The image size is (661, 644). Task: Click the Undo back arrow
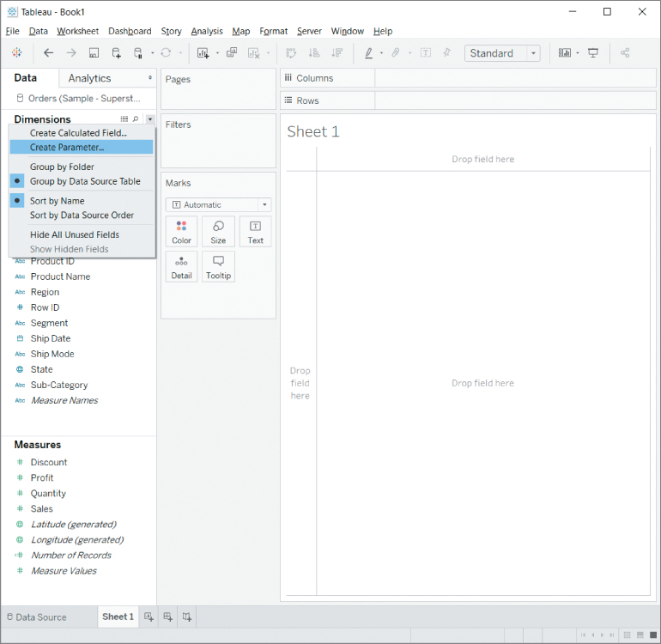[48, 52]
